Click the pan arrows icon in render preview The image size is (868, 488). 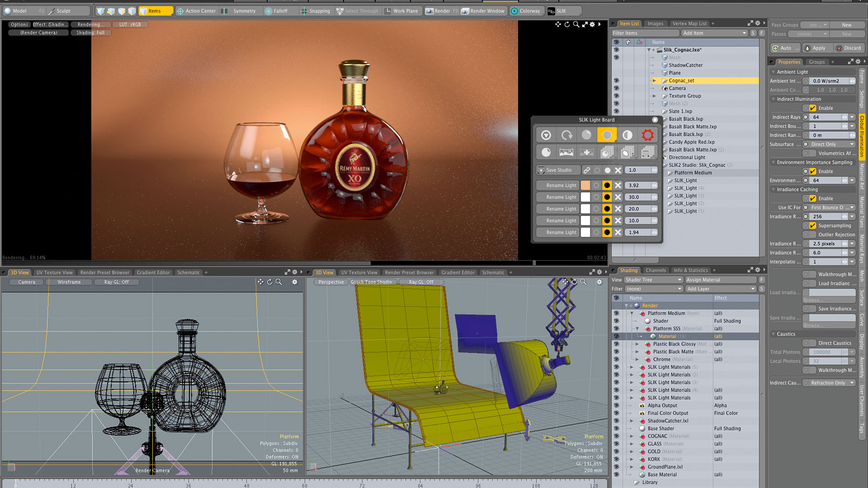[558, 24]
